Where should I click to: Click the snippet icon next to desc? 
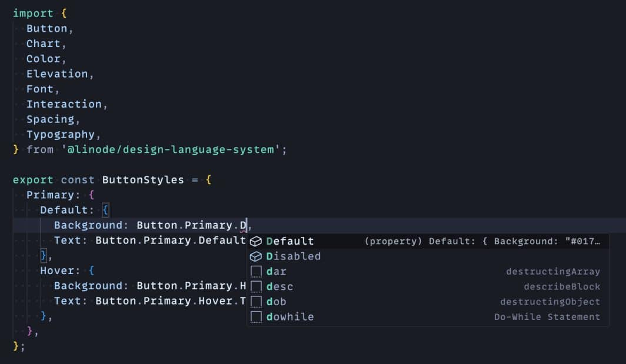coord(256,286)
